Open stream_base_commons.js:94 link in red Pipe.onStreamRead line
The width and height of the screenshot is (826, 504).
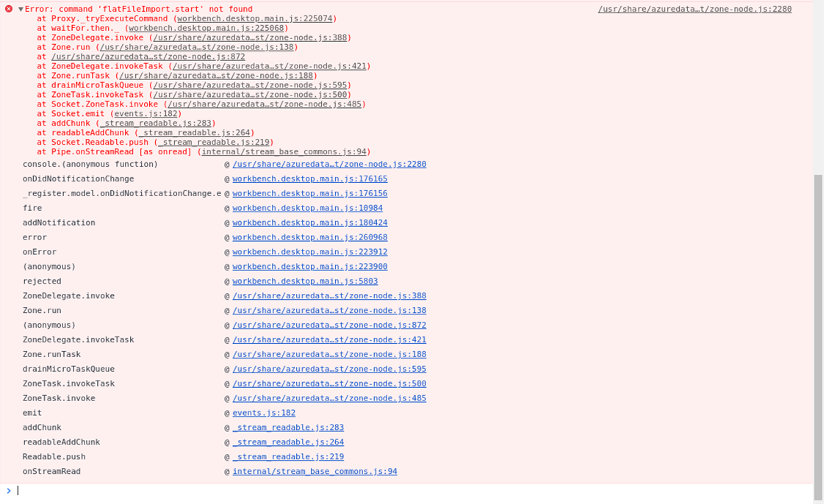coord(284,151)
